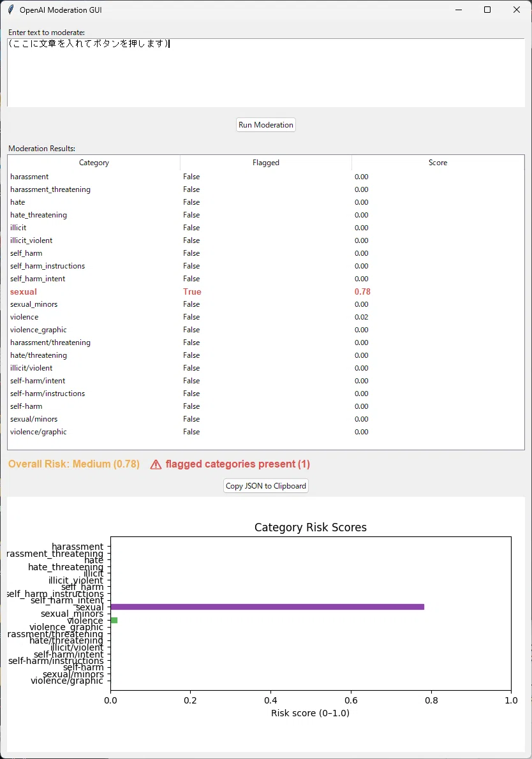The width and height of the screenshot is (532, 759).
Task: Select the 'self_harm_intent' row
Action: [x=266, y=279]
